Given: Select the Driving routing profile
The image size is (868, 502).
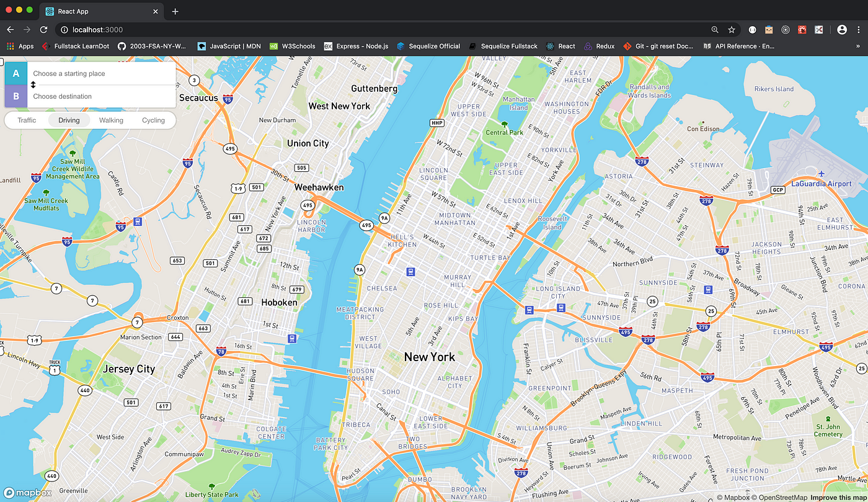Looking at the screenshot, I should (69, 120).
